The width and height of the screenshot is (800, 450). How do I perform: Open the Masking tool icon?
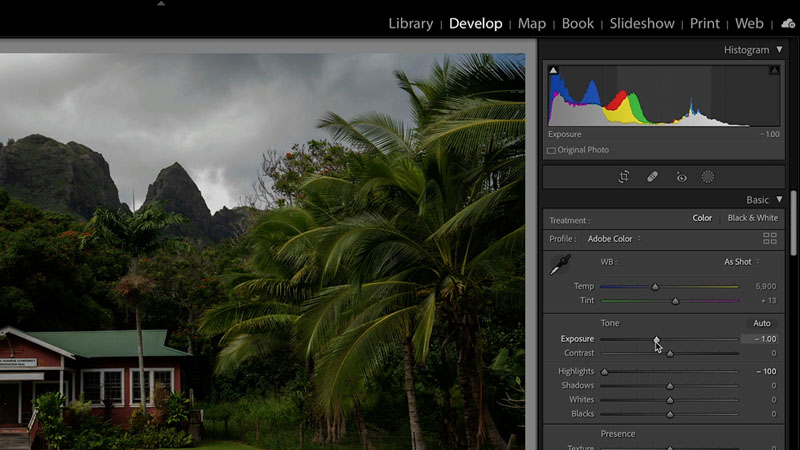click(708, 177)
